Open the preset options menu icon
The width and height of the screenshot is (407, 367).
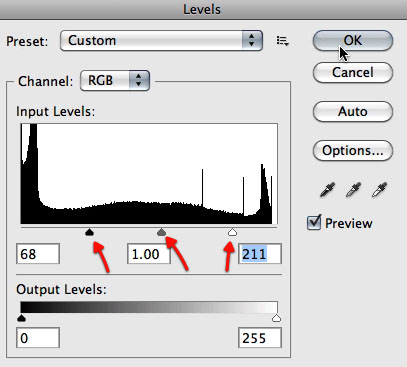283,41
